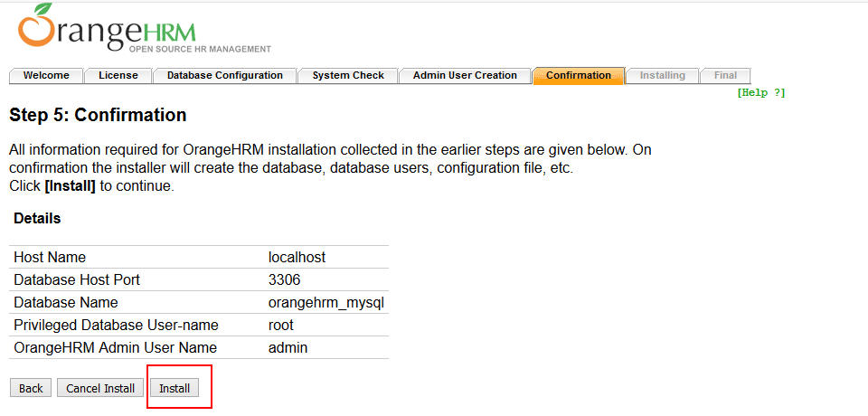Click the 3306 port value
This screenshot has height=416, width=868.
pos(284,279)
